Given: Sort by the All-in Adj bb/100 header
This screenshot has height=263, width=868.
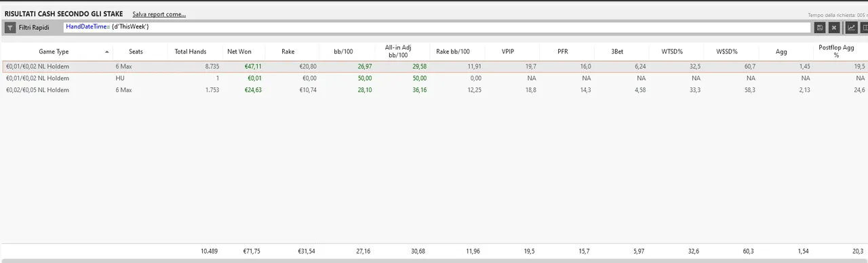Looking at the screenshot, I should pos(398,52).
